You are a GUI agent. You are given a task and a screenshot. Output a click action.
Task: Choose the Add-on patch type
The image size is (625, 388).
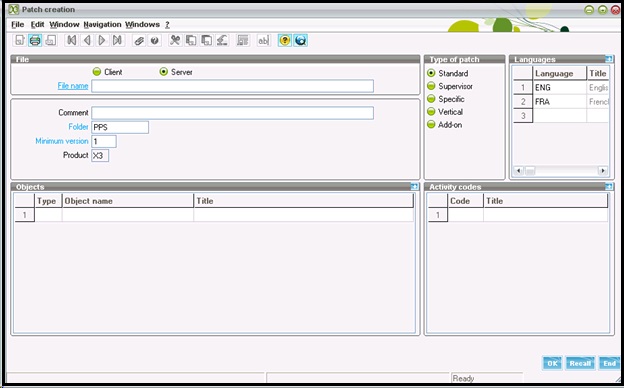(x=431, y=124)
